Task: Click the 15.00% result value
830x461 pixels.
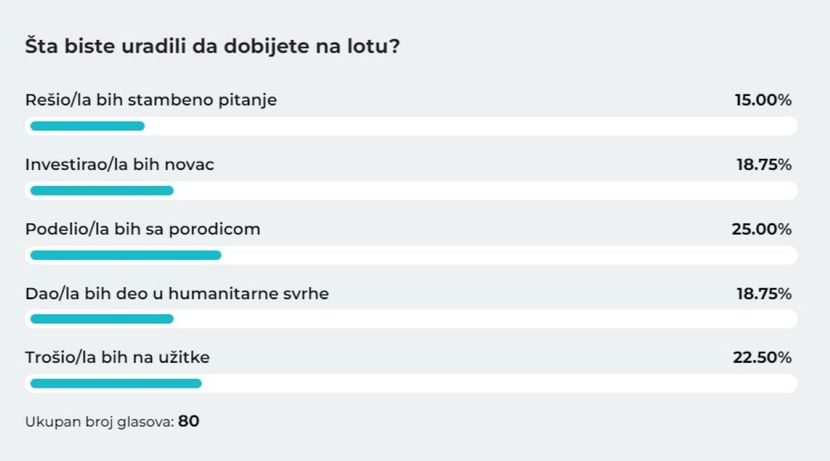Action: point(763,100)
